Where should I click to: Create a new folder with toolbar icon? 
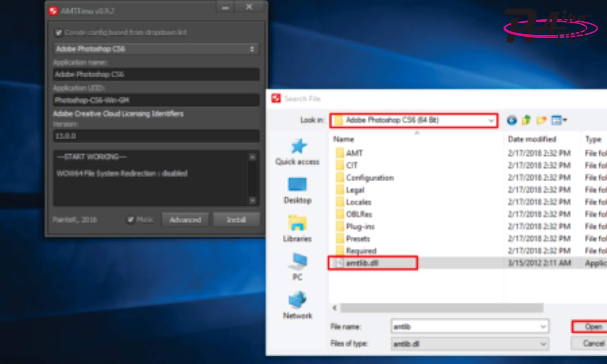[x=541, y=120]
